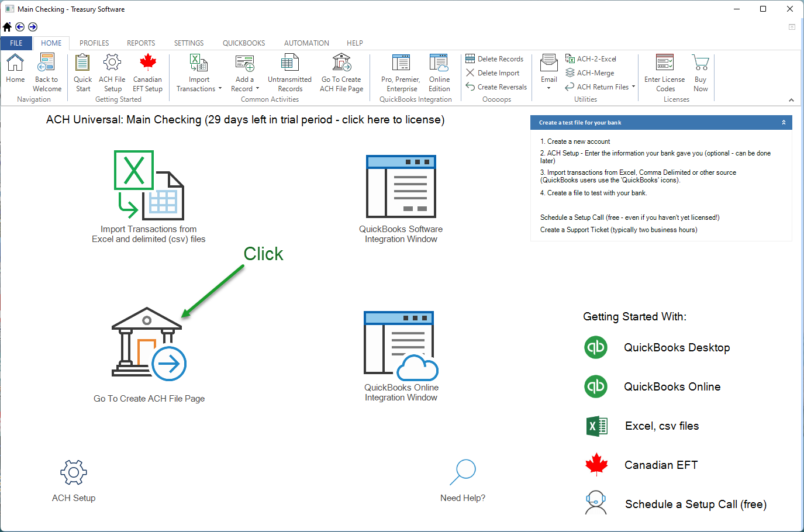Open ACH-2-Excel utility
Viewport: 804px width, 532px height.
(x=591, y=58)
